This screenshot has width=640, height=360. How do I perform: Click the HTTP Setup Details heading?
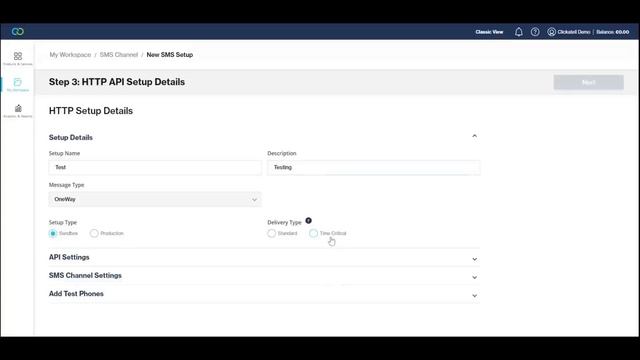91,111
